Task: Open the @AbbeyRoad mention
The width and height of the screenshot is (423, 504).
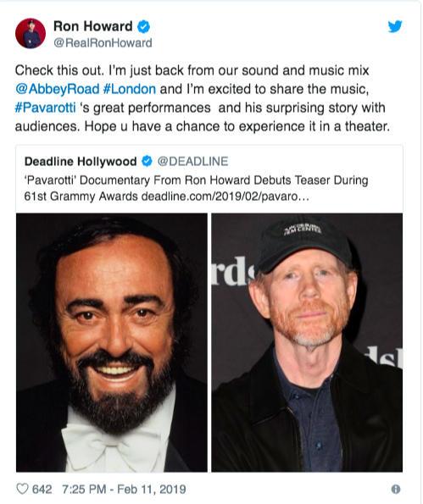Action: 58,89
